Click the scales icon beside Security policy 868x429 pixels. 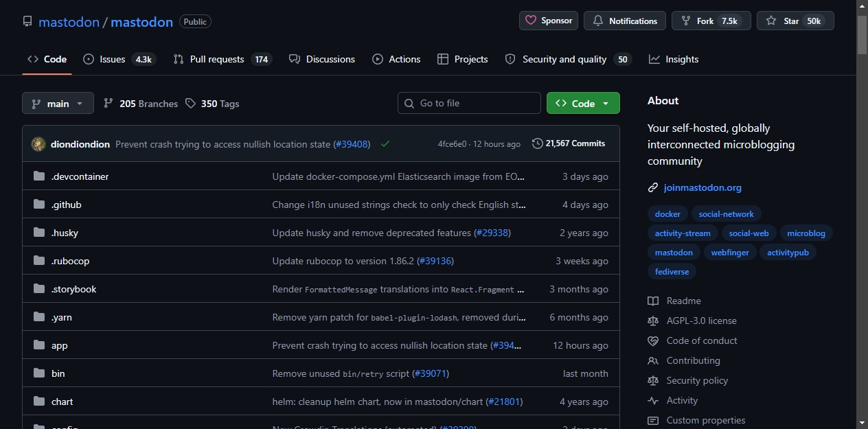click(653, 380)
